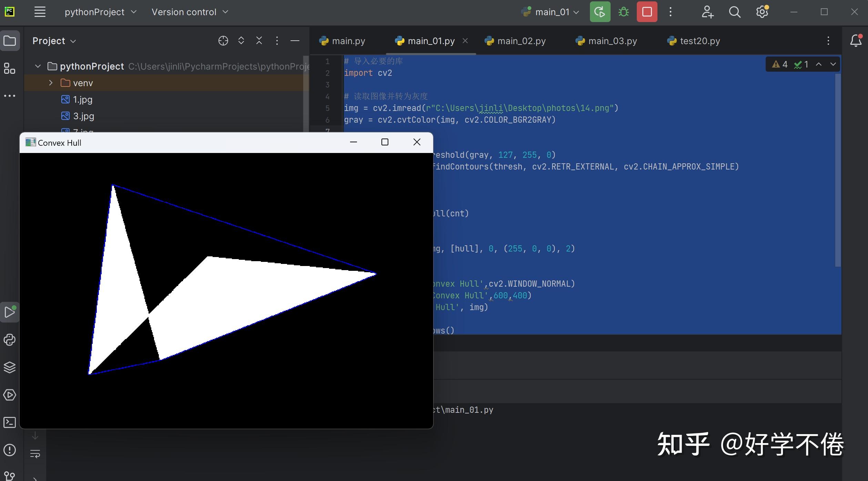Toggle the Run tool window
This screenshot has height=481, width=868.
click(10, 312)
